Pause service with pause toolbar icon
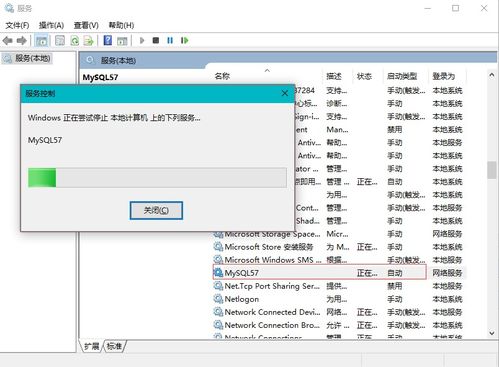This screenshot has width=499, height=367. pyautogui.click(x=170, y=41)
